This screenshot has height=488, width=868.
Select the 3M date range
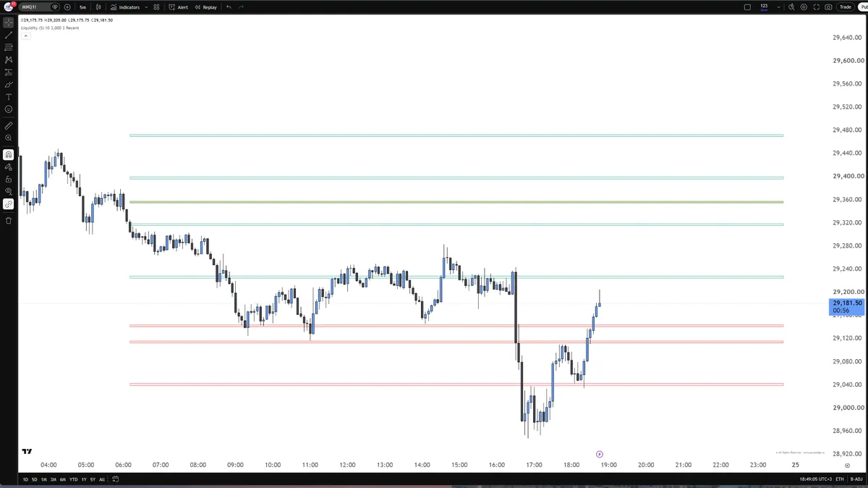[54, 479]
